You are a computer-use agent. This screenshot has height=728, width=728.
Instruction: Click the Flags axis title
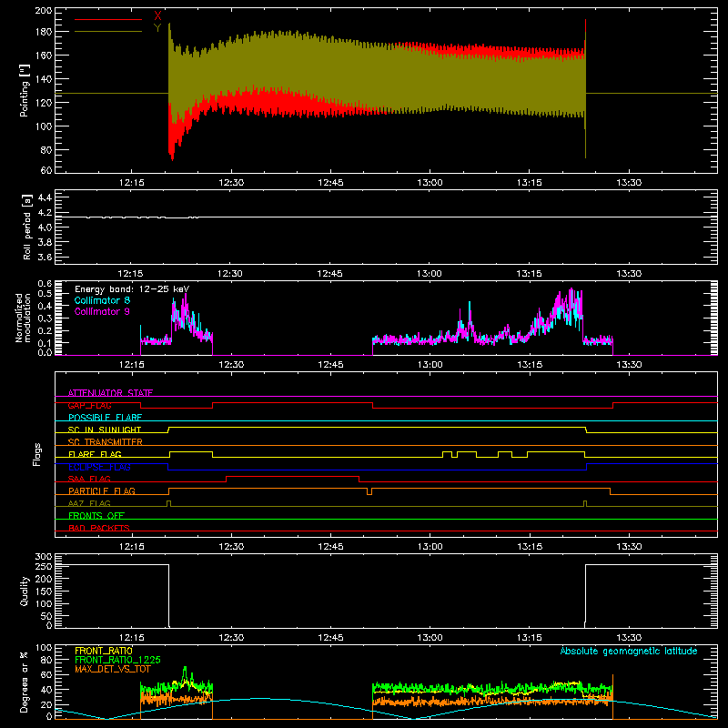36,454
